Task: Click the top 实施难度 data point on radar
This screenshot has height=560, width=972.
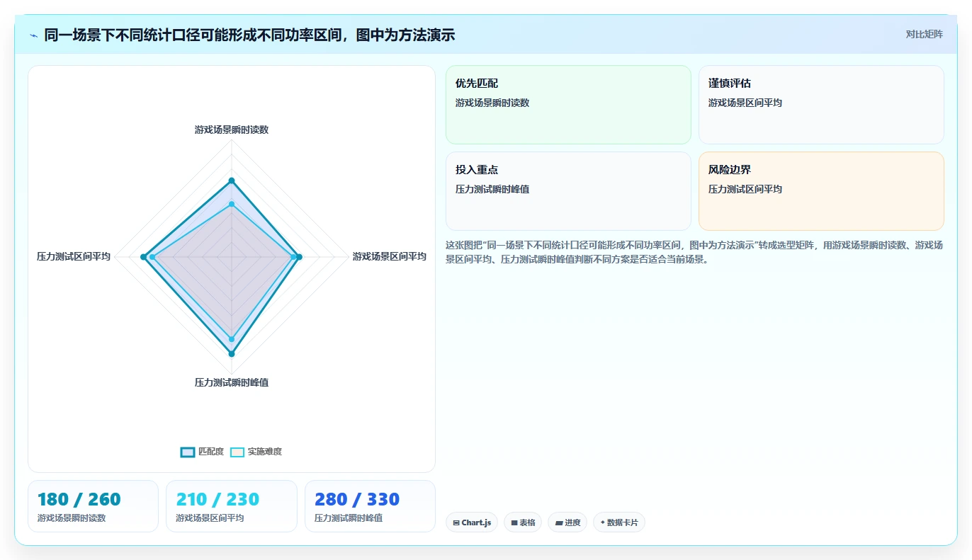Action: [232, 204]
